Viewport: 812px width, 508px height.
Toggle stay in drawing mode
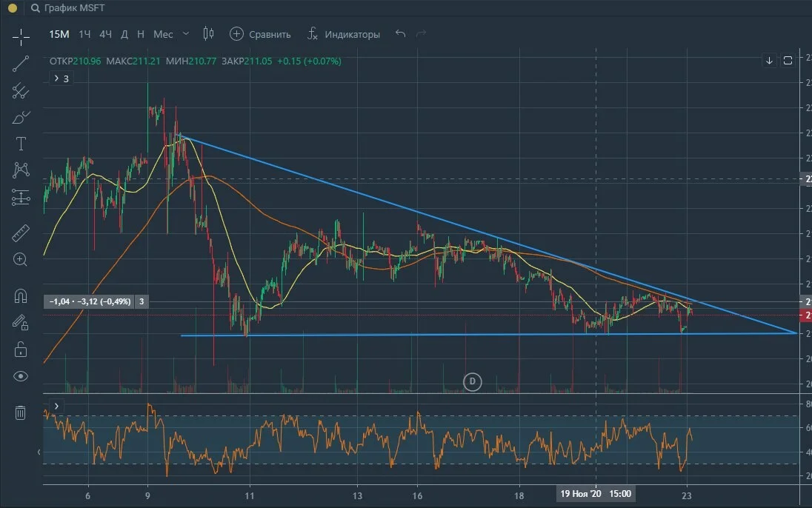coord(21,323)
